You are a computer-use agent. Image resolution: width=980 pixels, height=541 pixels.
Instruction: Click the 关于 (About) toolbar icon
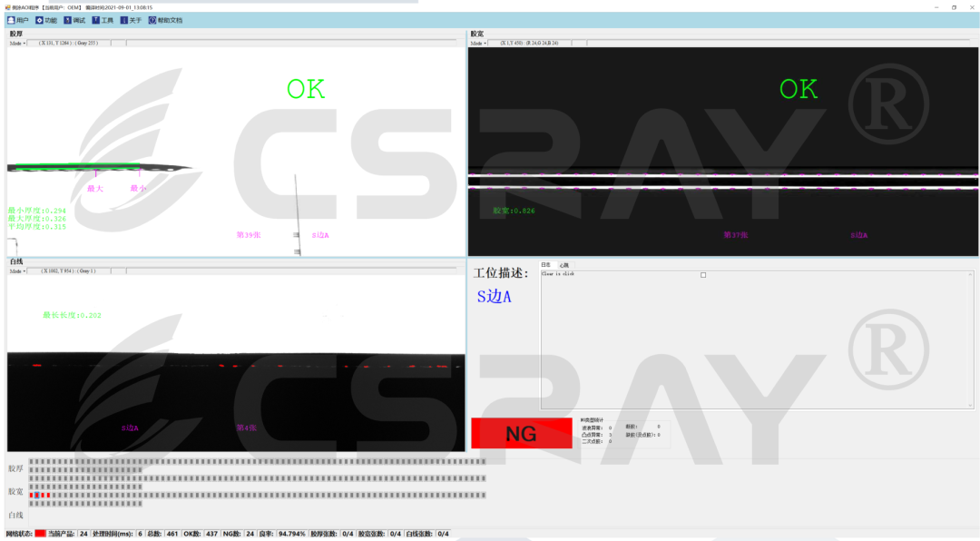click(x=123, y=20)
